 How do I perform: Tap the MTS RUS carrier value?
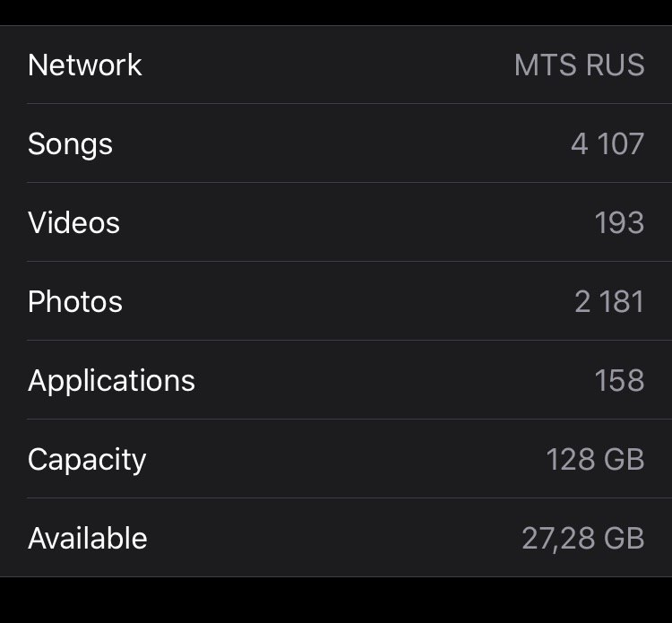click(580, 65)
